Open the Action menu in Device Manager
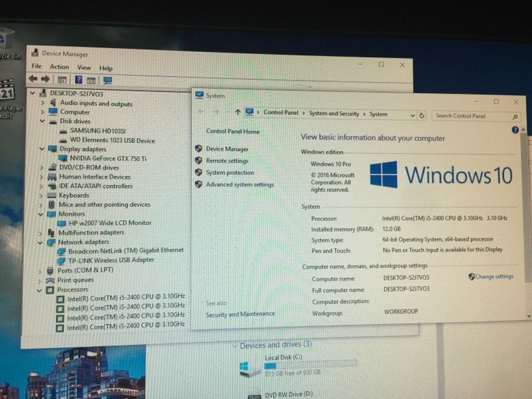Image resolution: width=532 pixels, height=399 pixels. 59,67
